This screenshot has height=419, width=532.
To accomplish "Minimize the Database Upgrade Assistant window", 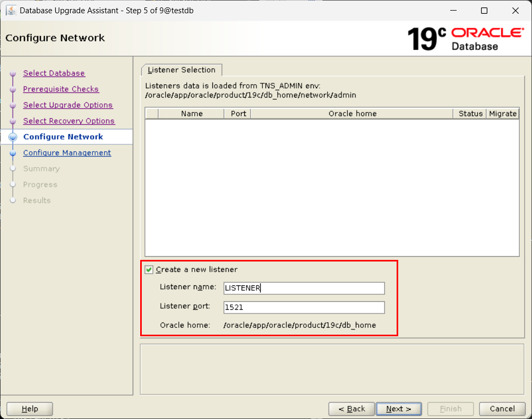I will pyautogui.click(x=453, y=11).
